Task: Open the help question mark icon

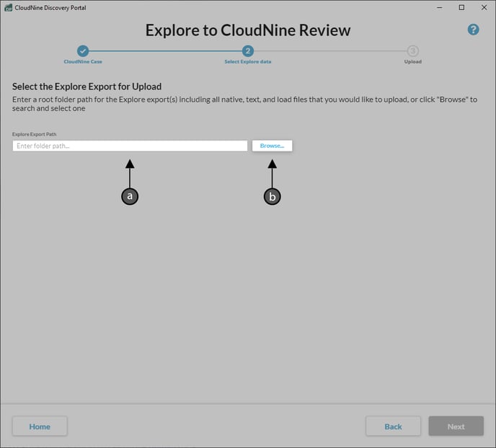Action: click(x=473, y=30)
